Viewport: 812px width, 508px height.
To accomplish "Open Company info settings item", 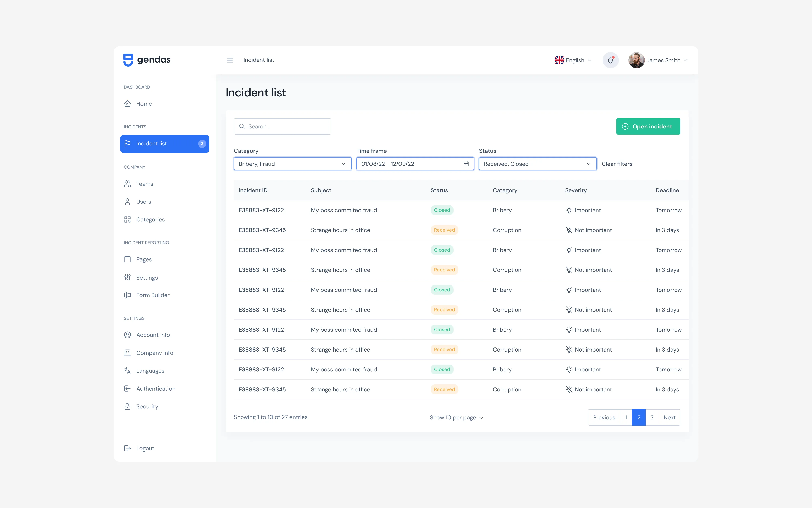I will (x=165, y=353).
